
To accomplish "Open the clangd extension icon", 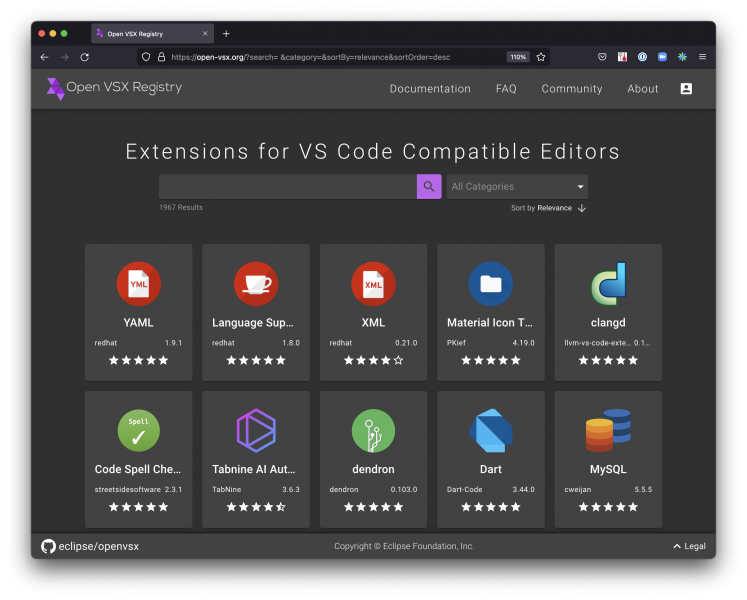I will pos(608,284).
